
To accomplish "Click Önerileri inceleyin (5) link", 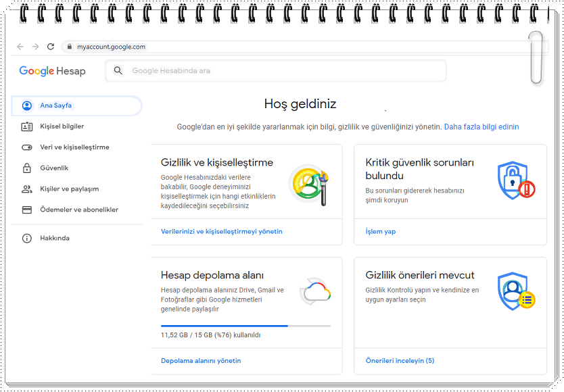I will [400, 361].
